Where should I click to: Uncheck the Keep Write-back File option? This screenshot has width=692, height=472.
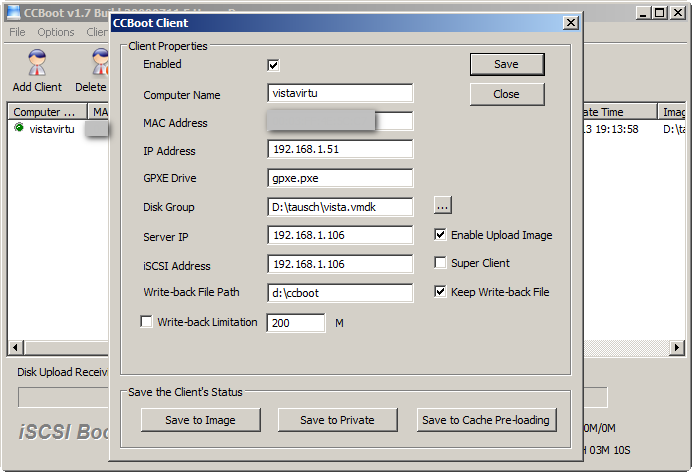441,292
